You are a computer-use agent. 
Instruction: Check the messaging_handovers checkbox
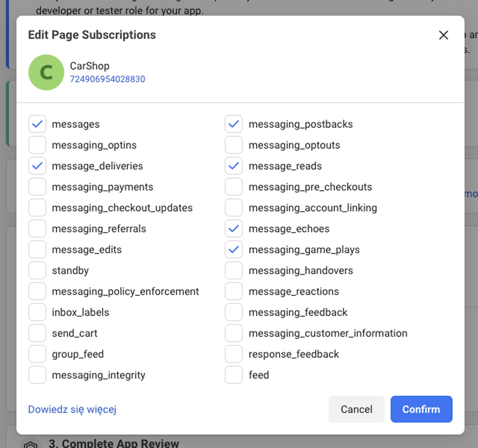(x=234, y=270)
